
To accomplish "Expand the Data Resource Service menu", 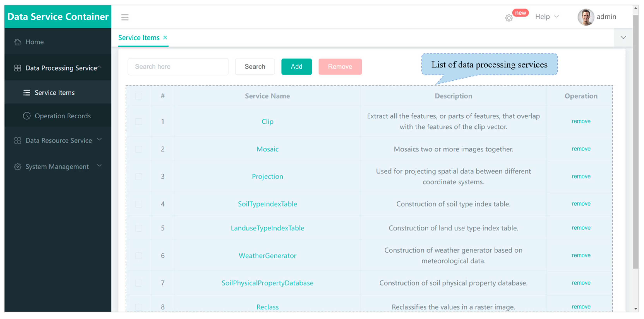I will point(58,140).
